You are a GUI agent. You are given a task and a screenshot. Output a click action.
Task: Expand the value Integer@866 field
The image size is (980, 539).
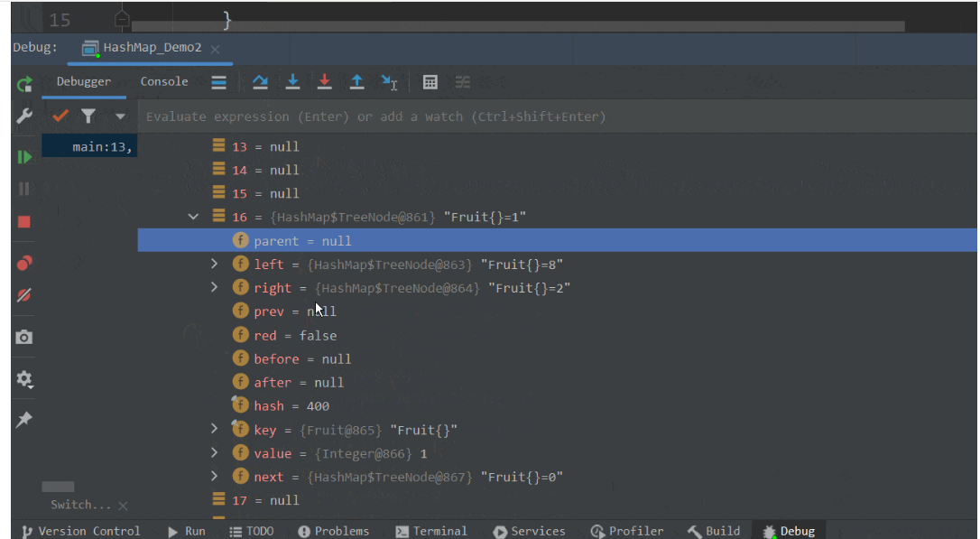point(215,452)
